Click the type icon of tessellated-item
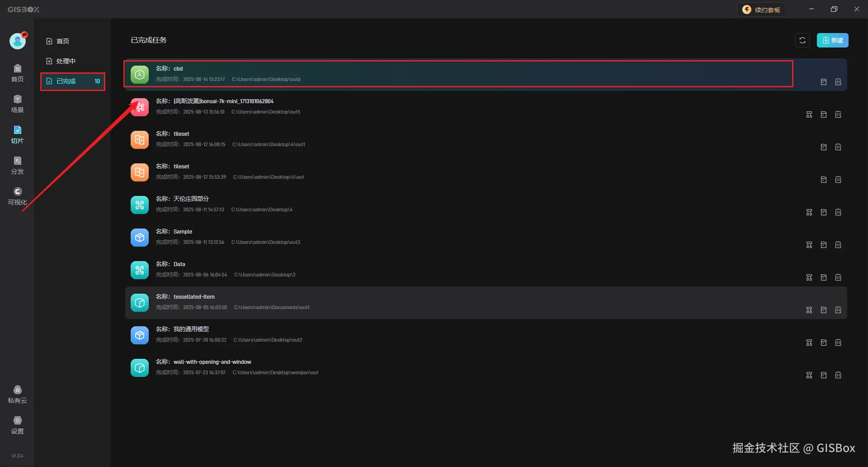The image size is (868, 467). click(140, 303)
